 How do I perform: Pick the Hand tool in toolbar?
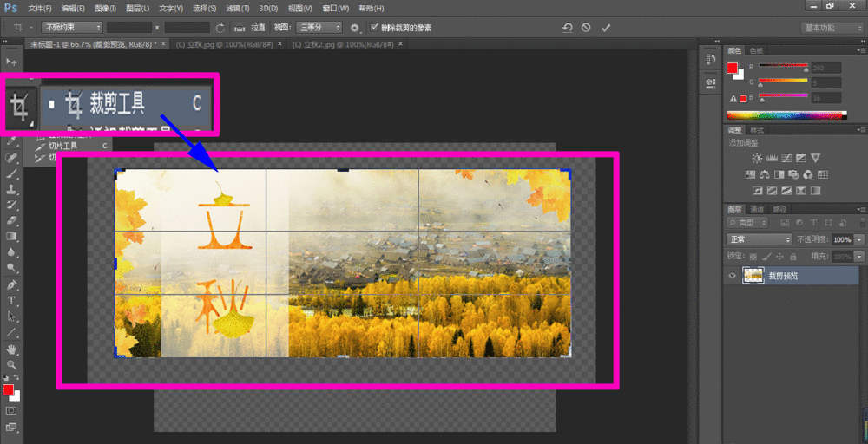coord(12,349)
